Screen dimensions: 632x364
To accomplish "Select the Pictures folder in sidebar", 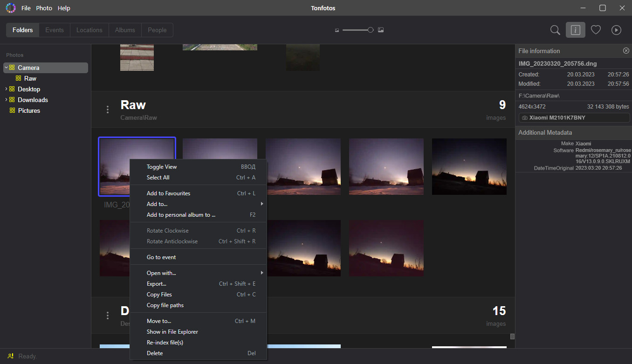I will 29,110.
